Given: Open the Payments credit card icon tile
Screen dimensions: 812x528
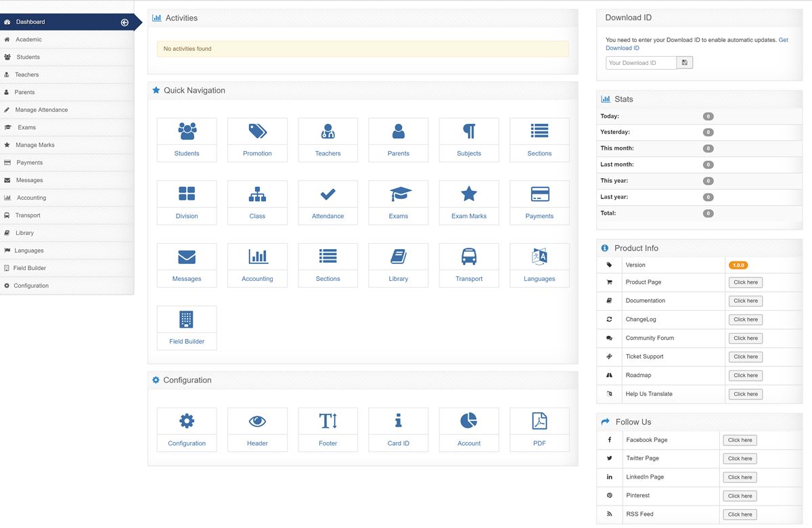Looking at the screenshot, I should [x=539, y=194].
